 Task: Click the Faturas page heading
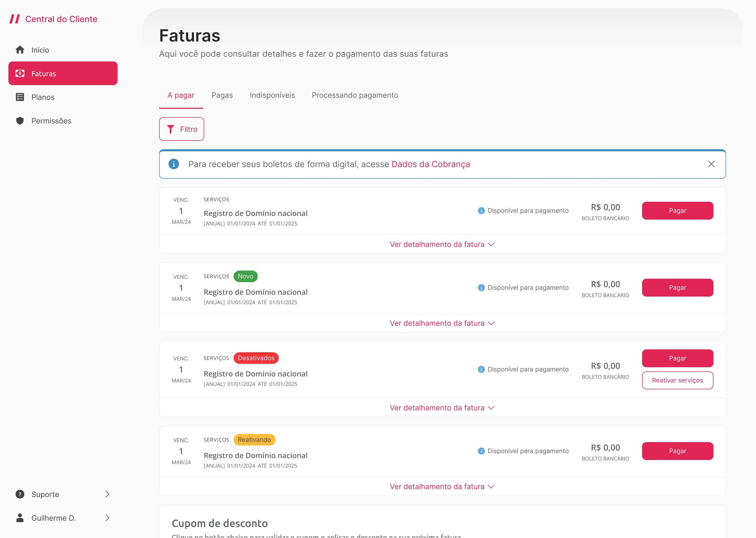coord(190,35)
